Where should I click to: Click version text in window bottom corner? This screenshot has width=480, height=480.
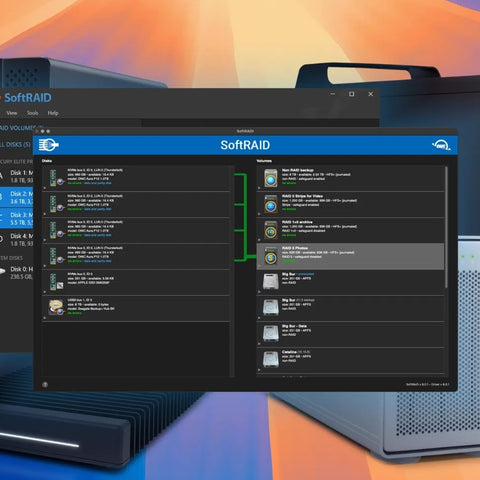(427, 385)
